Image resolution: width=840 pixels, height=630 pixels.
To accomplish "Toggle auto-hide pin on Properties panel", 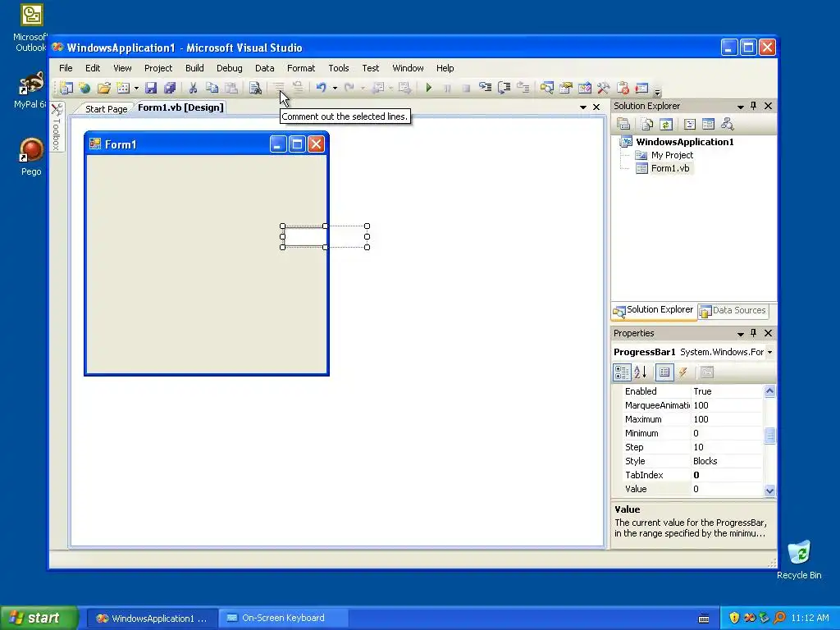I will click(x=753, y=333).
